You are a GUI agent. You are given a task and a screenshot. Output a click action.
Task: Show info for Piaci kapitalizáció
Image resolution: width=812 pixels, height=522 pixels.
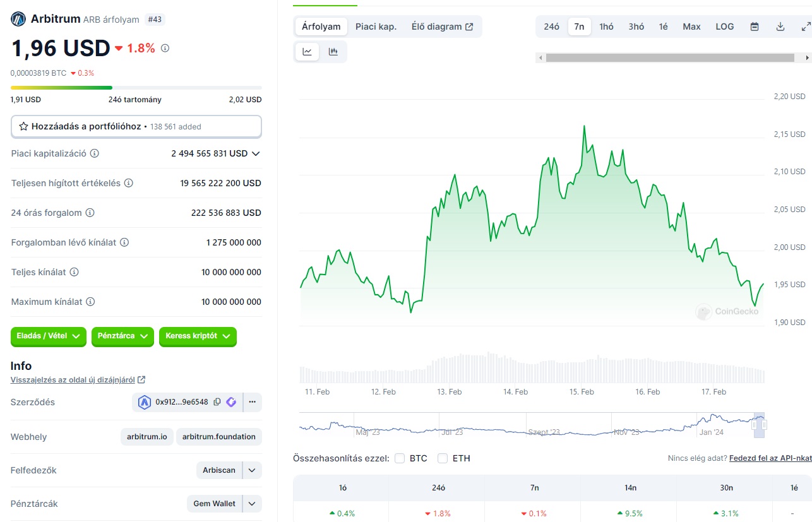95,153
